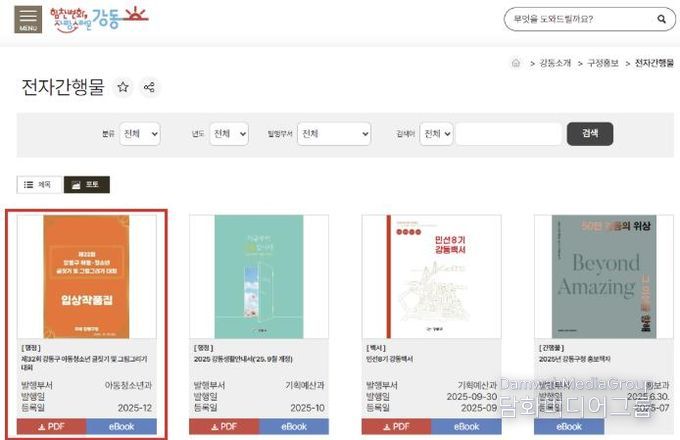Expand the 발행부서 department dropdown
The image size is (680, 440).
coord(333,134)
